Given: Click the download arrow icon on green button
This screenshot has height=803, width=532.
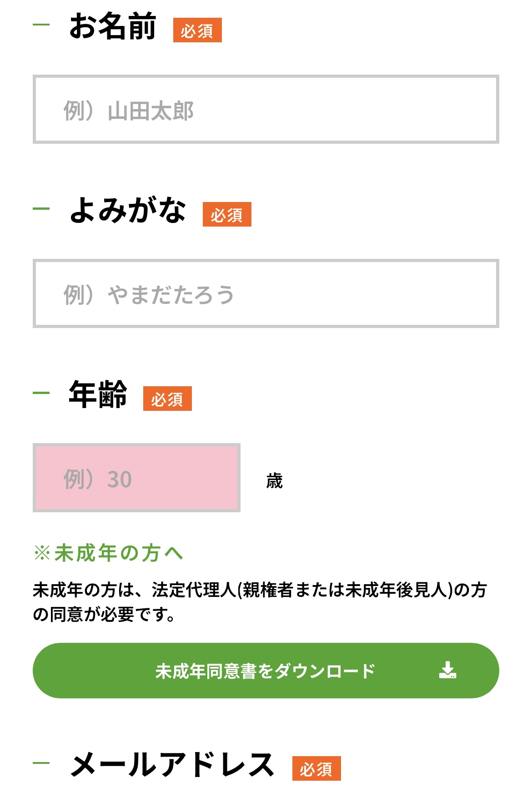Looking at the screenshot, I should [x=447, y=670].
